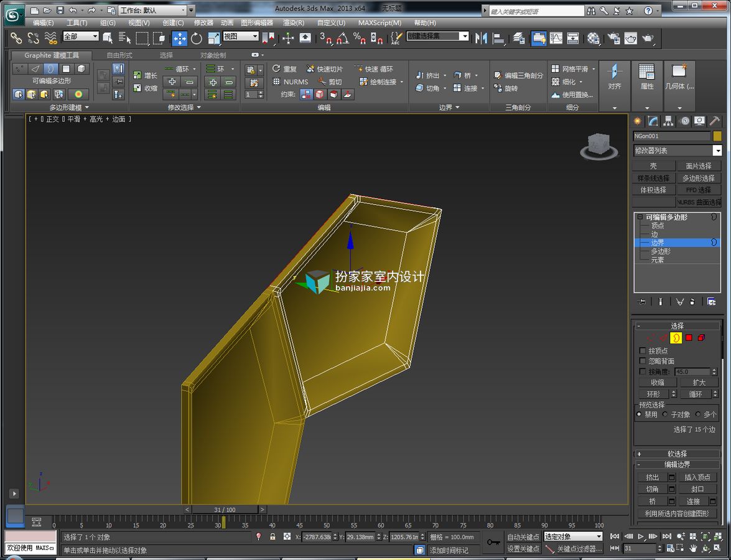Open the 视图 reference coordinate dropdown
The height and width of the screenshot is (560, 731).
tap(241, 36)
